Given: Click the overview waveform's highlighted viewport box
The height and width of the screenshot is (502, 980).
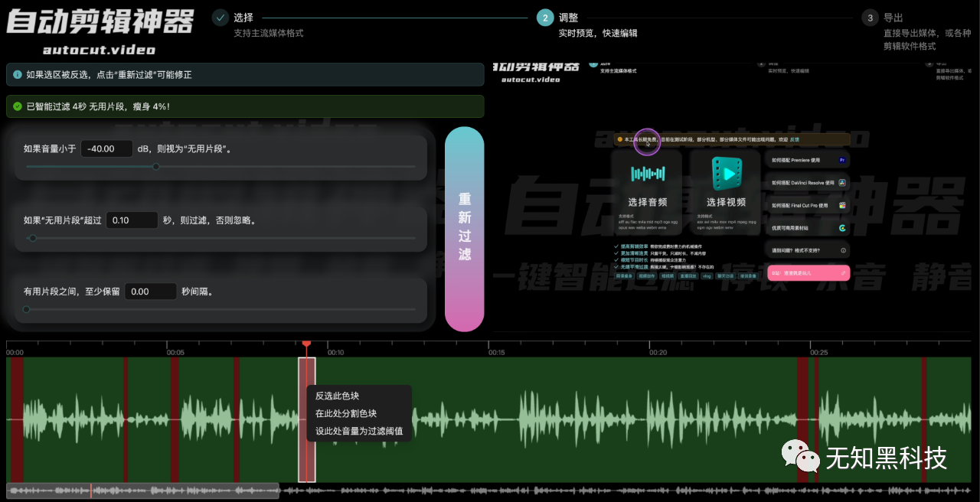Looking at the screenshot, I should click(x=142, y=491).
